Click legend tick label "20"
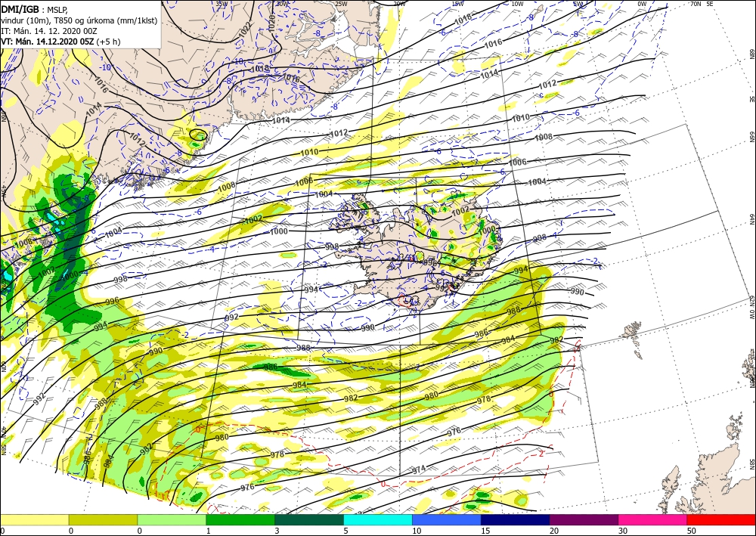The image size is (756, 536). click(554, 531)
